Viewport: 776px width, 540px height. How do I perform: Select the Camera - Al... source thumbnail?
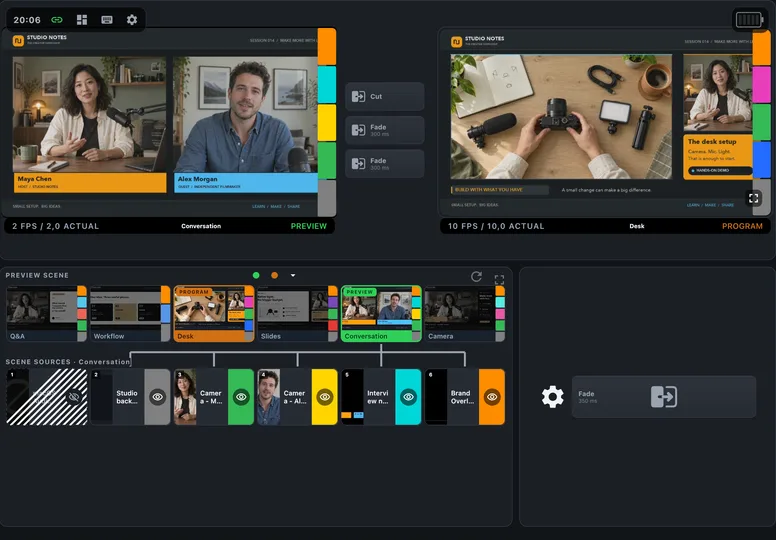[x=269, y=397]
